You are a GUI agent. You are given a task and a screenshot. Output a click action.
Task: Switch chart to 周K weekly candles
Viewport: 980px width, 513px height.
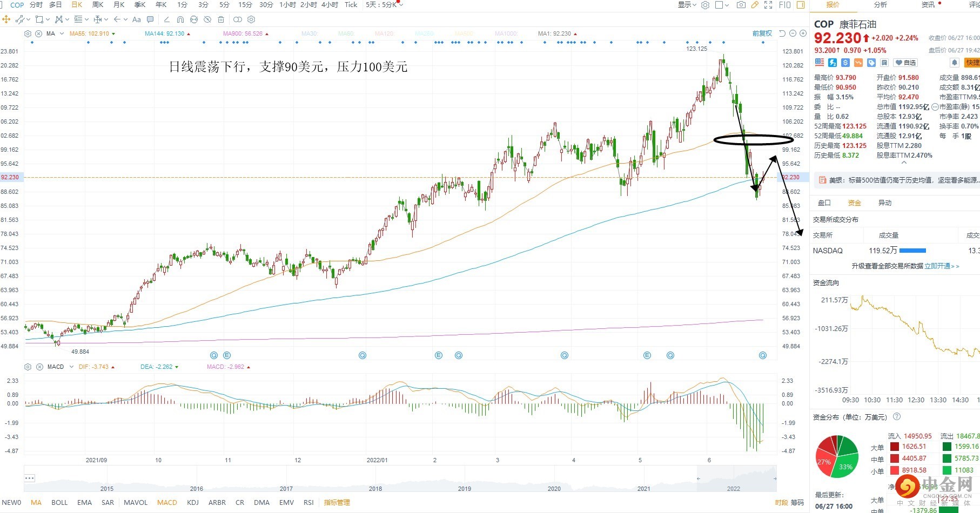pyautogui.click(x=98, y=5)
